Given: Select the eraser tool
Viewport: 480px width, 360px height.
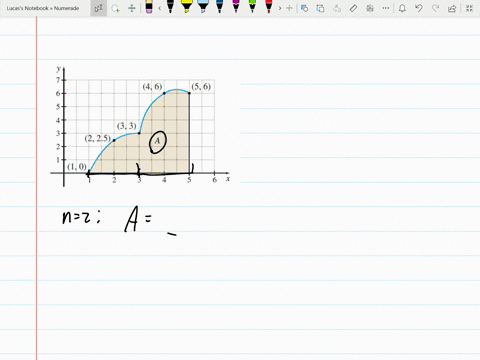Looking at the screenshot, I should coord(149,7).
